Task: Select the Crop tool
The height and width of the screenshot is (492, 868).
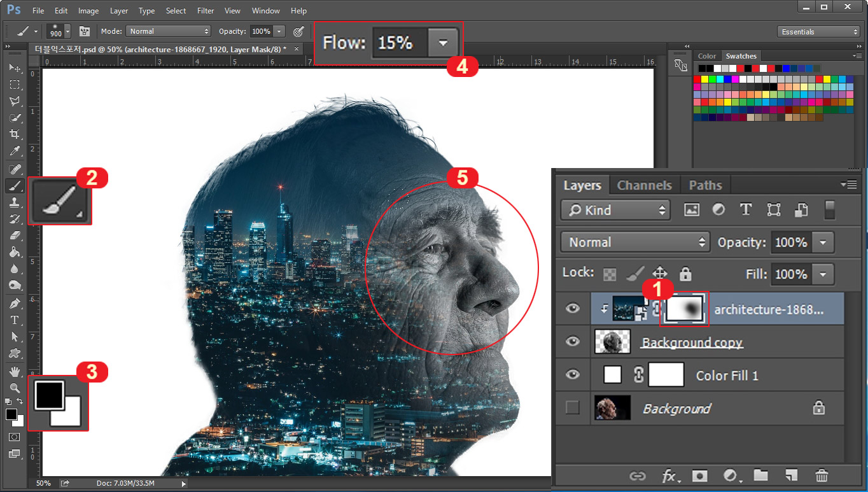Action: (x=15, y=134)
